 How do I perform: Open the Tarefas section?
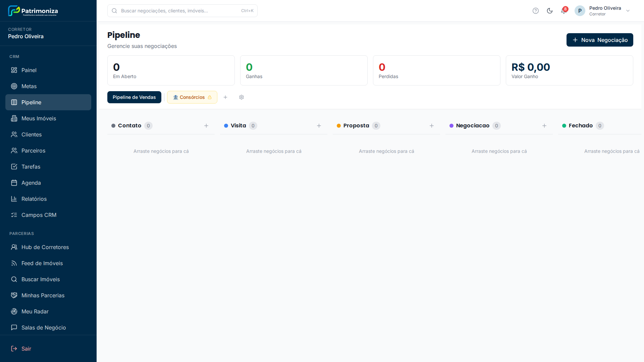pyautogui.click(x=31, y=167)
